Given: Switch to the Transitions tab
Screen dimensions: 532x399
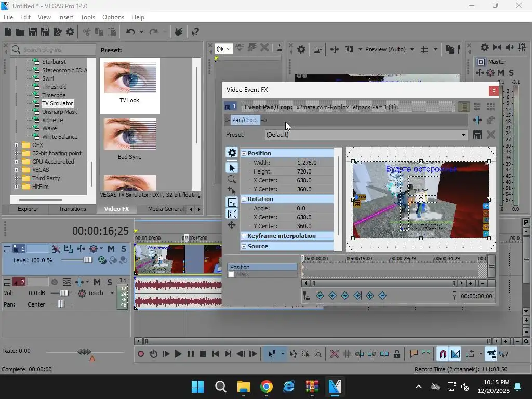Looking at the screenshot, I should point(72,209).
